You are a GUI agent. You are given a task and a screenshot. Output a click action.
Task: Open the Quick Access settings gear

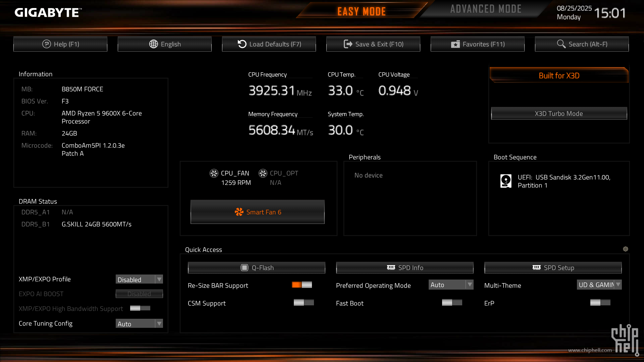tap(625, 249)
